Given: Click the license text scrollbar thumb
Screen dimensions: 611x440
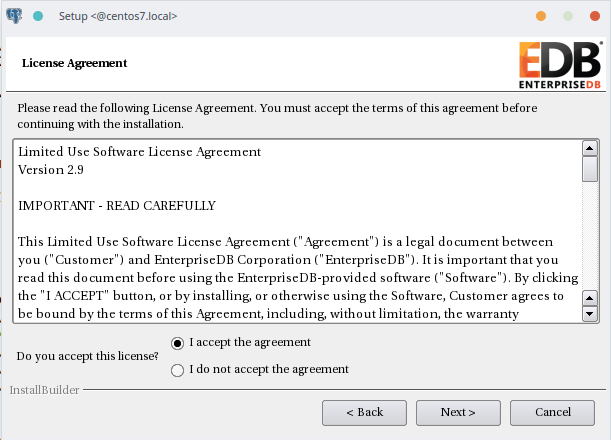Looking at the screenshot, I should [x=590, y=169].
